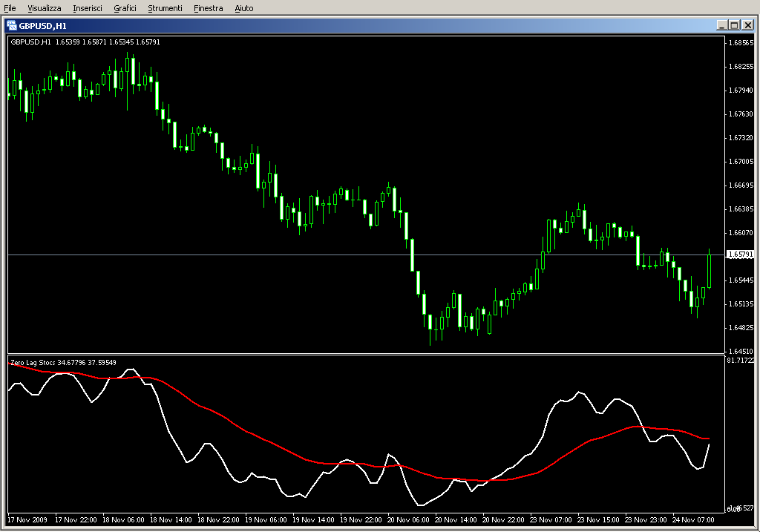Open the Visualizza menu
Viewport: 760px width, 532px height.
tap(44, 8)
